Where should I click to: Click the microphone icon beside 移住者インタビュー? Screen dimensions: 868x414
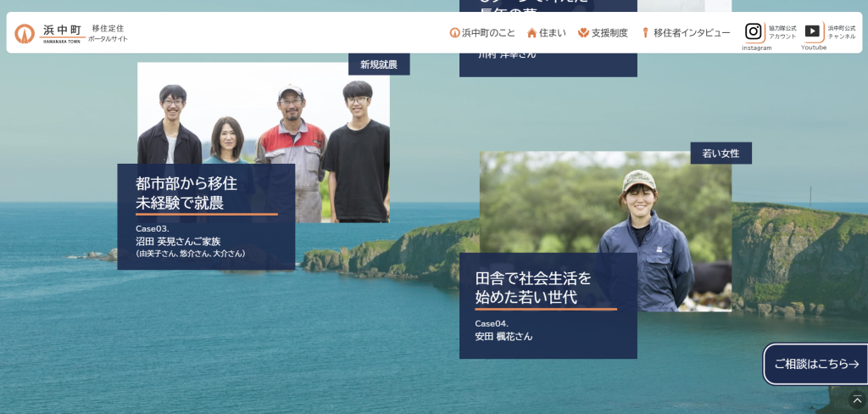click(x=645, y=33)
